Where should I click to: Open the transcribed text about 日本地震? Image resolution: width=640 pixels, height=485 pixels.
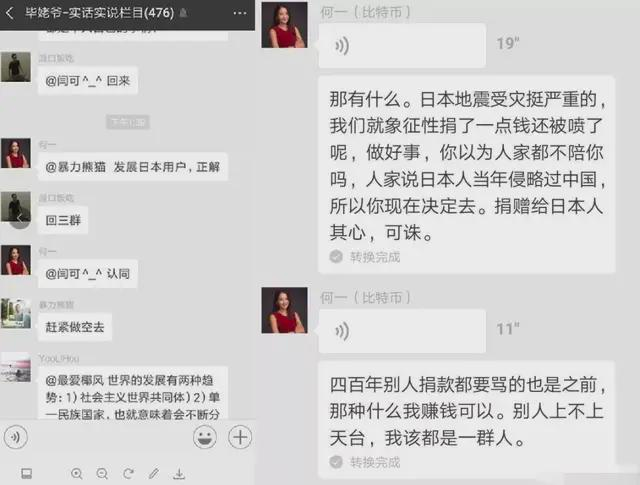point(467,174)
